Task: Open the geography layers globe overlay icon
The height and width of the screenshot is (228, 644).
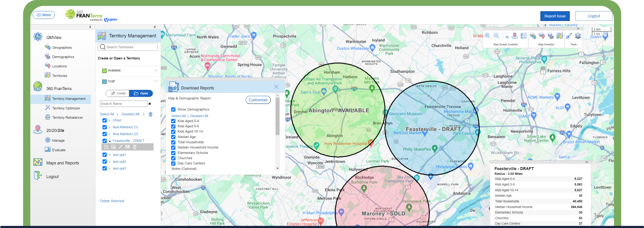Action: pos(533,36)
